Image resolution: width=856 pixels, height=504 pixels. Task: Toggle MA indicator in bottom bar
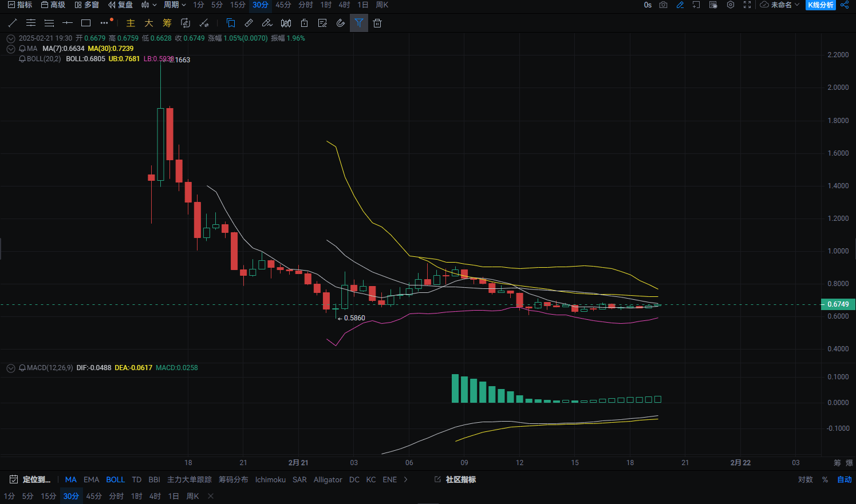[71, 479]
